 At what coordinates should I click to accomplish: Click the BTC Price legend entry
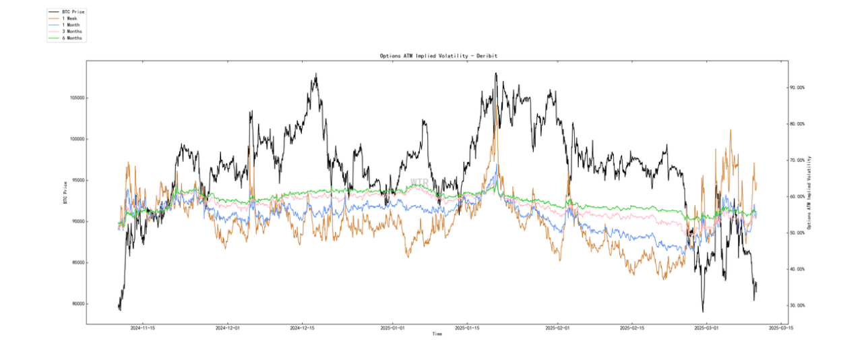(x=67, y=11)
